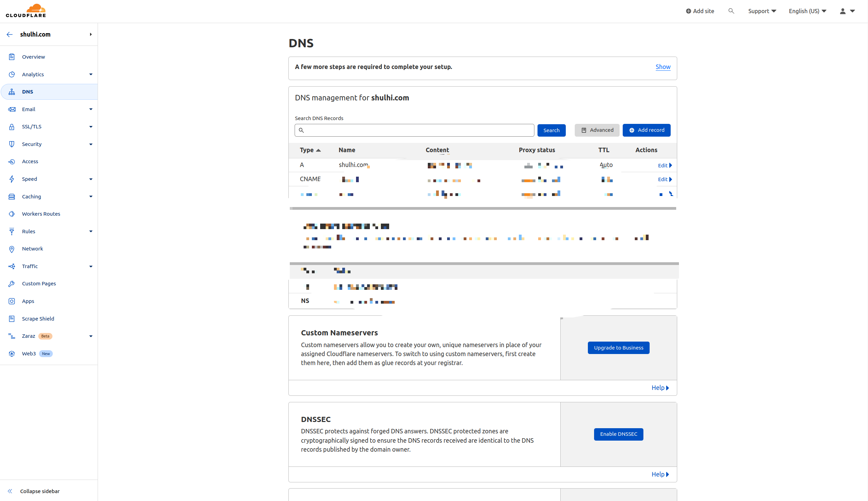
Task: Click the Workers Routes sidebar icon
Action: [x=12, y=214]
